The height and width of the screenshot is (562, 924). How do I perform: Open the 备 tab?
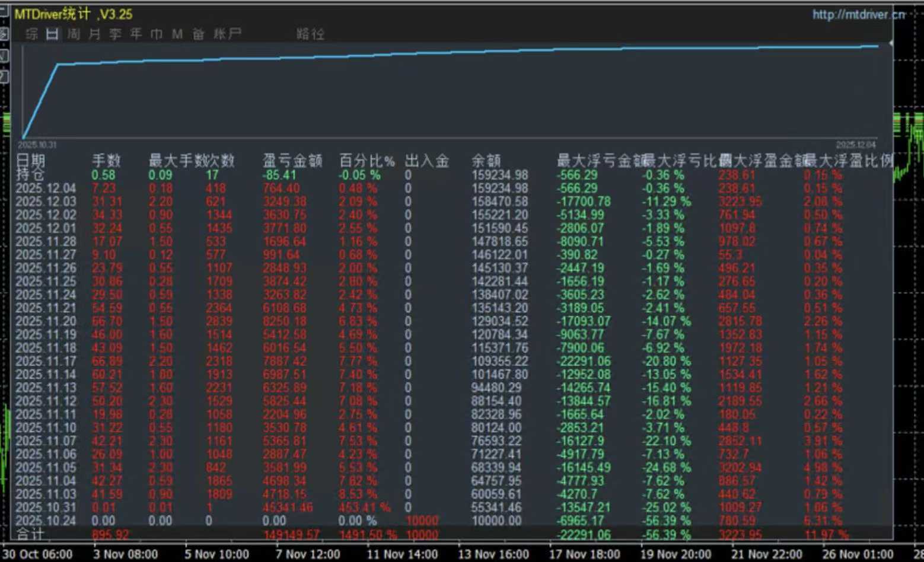point(198,34)
